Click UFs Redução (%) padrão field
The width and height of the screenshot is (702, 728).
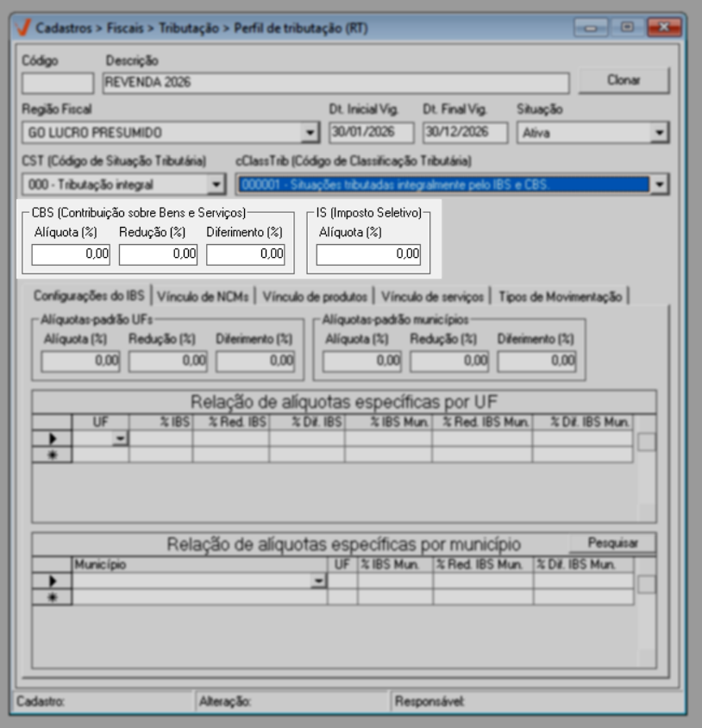[x=168, y=361]
